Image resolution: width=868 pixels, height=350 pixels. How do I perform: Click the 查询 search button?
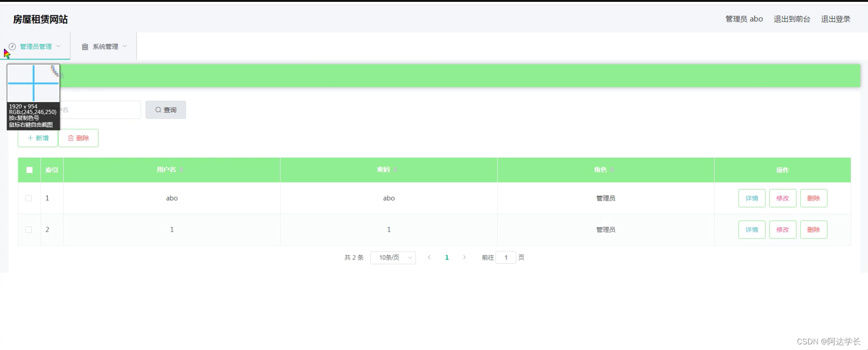point(165,110)
